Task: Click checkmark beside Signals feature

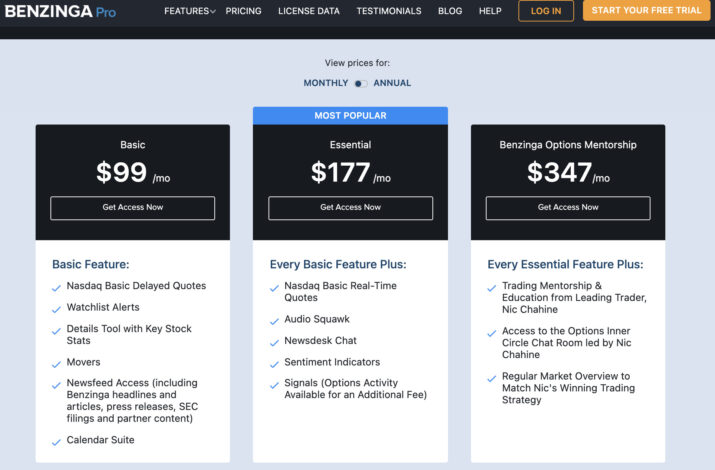Action: point(274,385)
